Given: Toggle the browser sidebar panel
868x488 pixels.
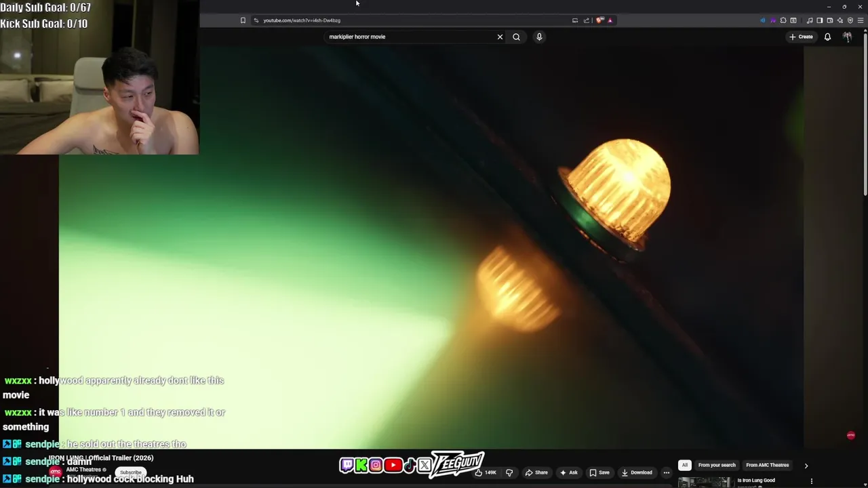Looking at the screenshot, I should [819, 20].
